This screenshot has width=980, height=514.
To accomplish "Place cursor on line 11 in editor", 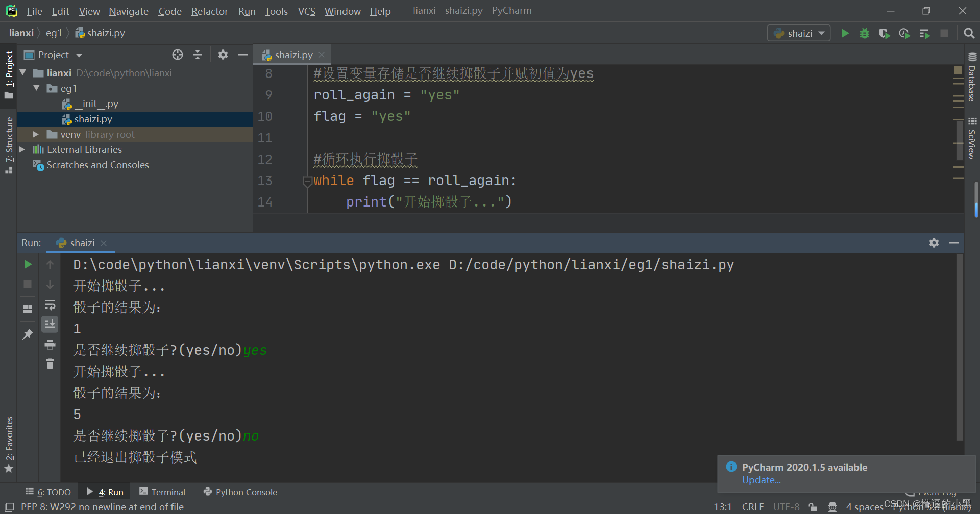I will click(x=633, y=138).
